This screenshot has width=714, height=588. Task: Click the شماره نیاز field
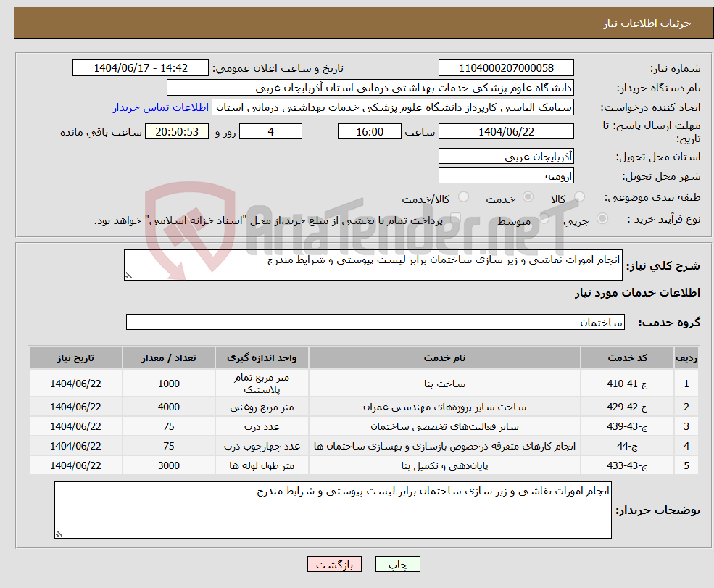click(505, 67)
